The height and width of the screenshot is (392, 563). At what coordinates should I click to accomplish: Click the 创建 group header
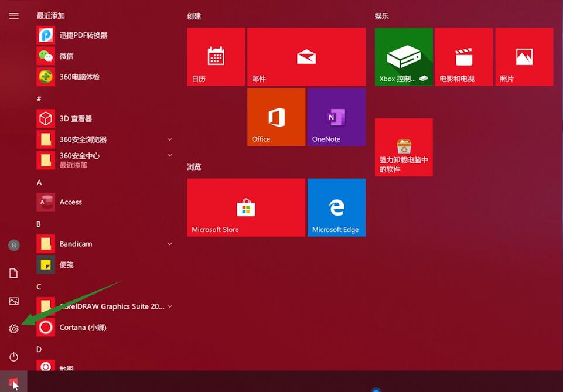point(194,16)
